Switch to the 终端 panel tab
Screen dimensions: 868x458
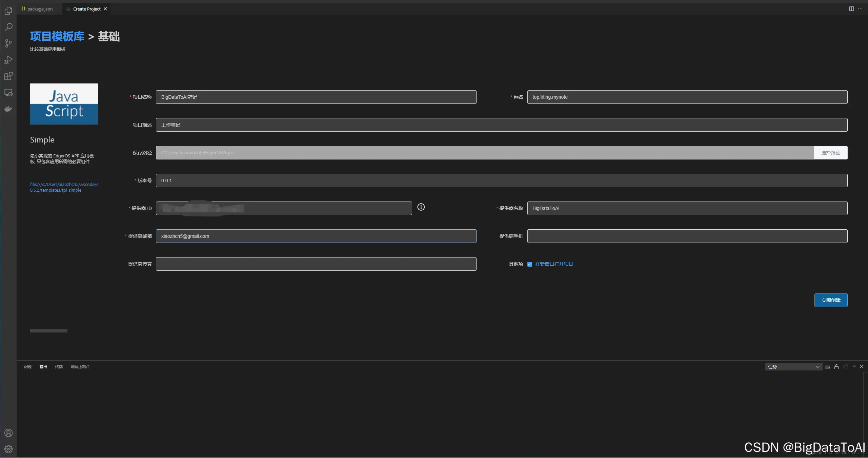click(59, 367)
